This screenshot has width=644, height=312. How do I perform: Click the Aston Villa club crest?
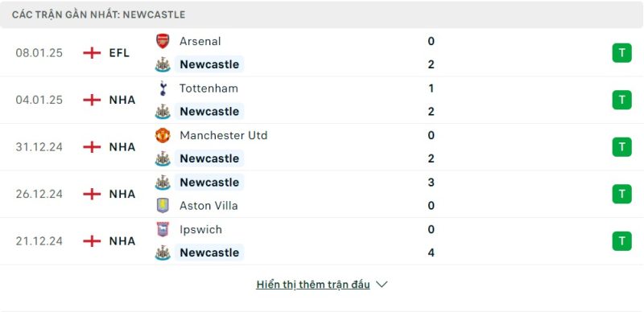coord(163,205)
